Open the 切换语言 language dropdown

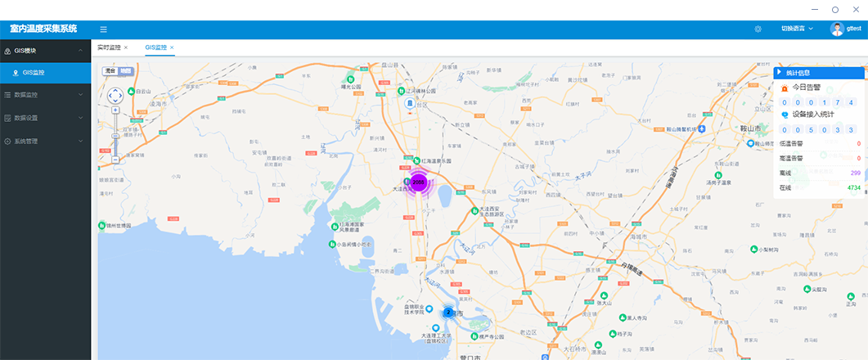tap(797, 29)
